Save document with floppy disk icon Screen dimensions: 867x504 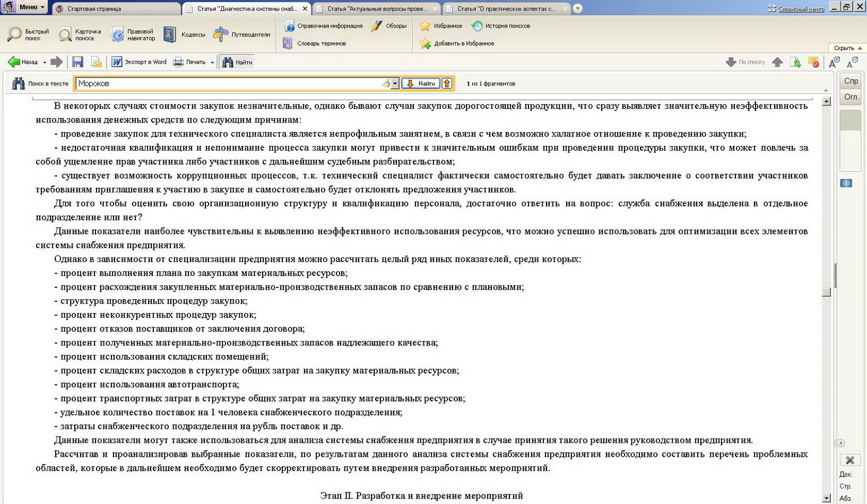[77, 62]
